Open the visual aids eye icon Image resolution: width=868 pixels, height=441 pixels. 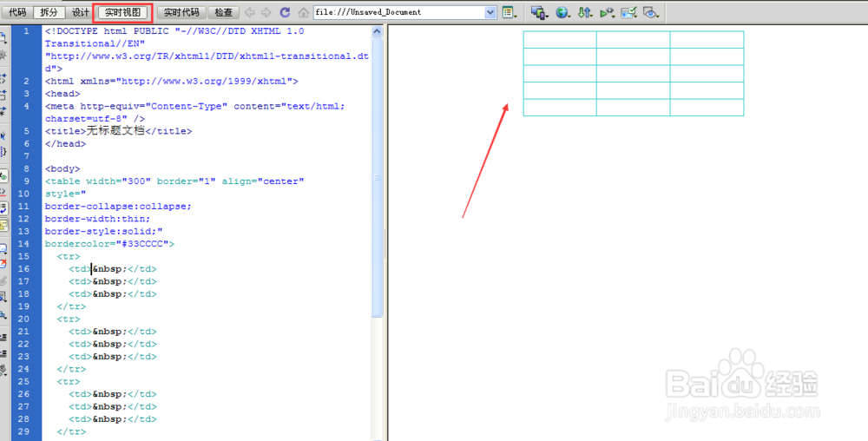(651, 12)
